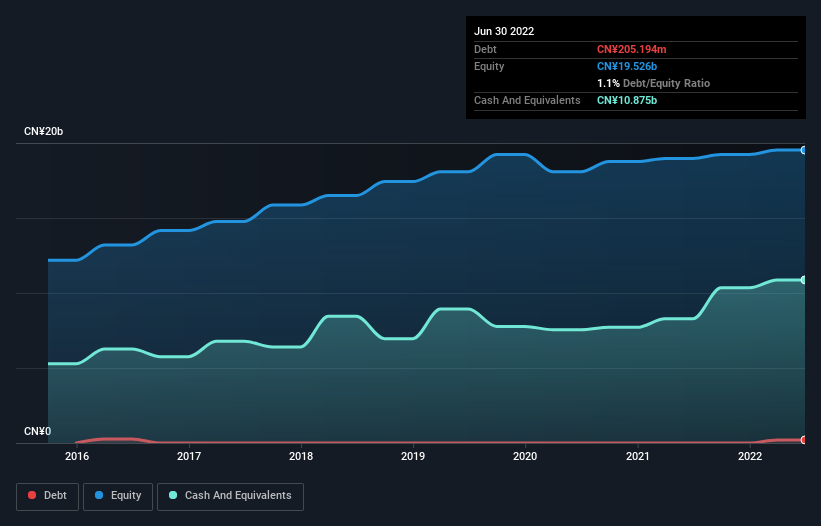Select the Cash And Equivalents end marker

(x=804, y=280)
